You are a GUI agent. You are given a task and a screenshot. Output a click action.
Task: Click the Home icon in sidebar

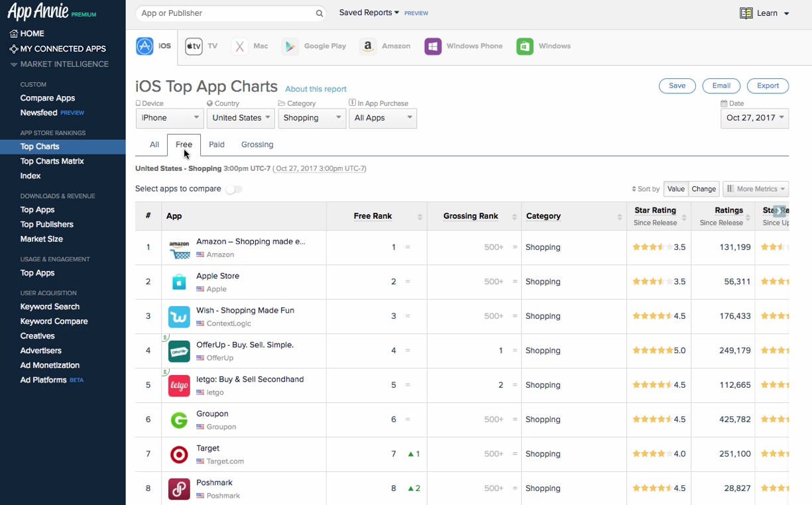point(14,33)
